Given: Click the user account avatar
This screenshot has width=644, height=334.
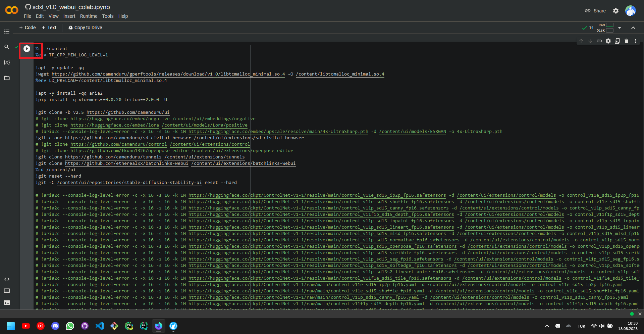Looking at the screenshot, I should (x=631, y=11).
